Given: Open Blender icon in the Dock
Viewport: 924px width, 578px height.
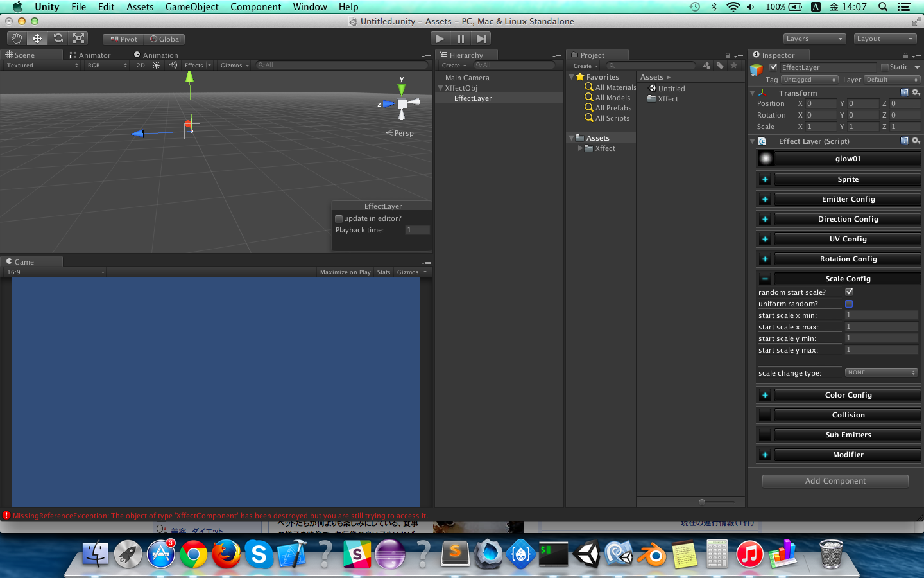Looking at the screenshot, I should 652,554.
